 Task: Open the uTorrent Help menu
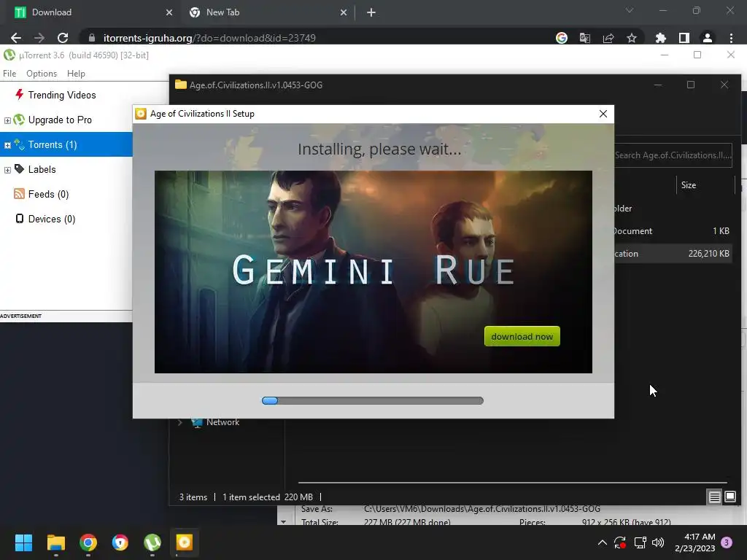76,74
